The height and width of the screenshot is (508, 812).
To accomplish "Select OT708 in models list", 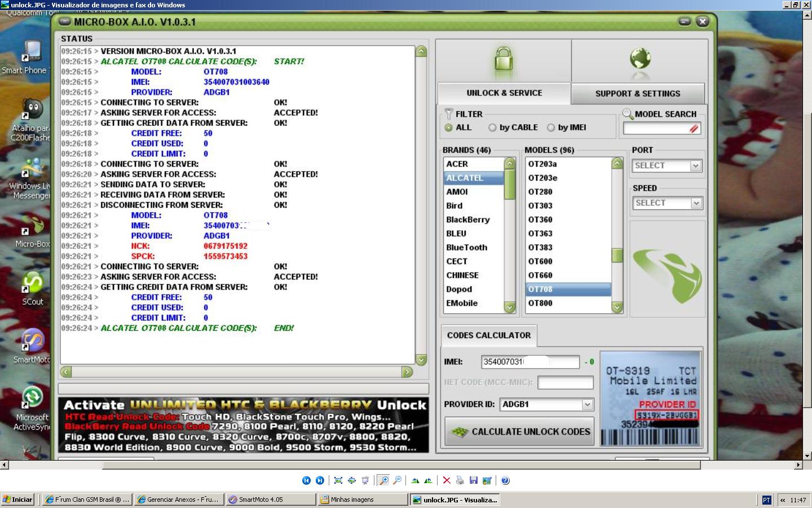I will click(568, 289).
